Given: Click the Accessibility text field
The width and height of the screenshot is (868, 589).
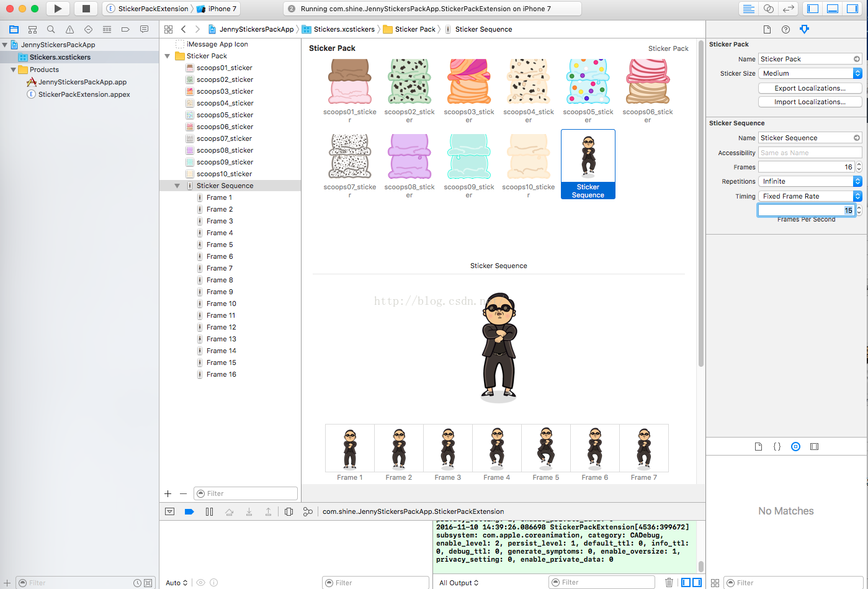Looking at the screenshot, I should [810, 153].
